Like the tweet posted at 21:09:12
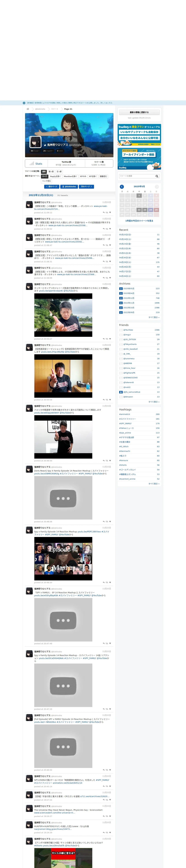This screenshot has height=868, width=186. click(110, 212)
